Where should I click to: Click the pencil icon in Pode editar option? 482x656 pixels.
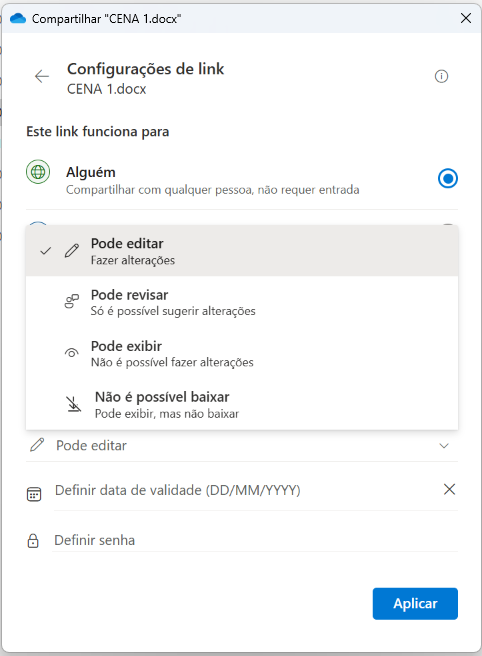(x=72, y=251)
